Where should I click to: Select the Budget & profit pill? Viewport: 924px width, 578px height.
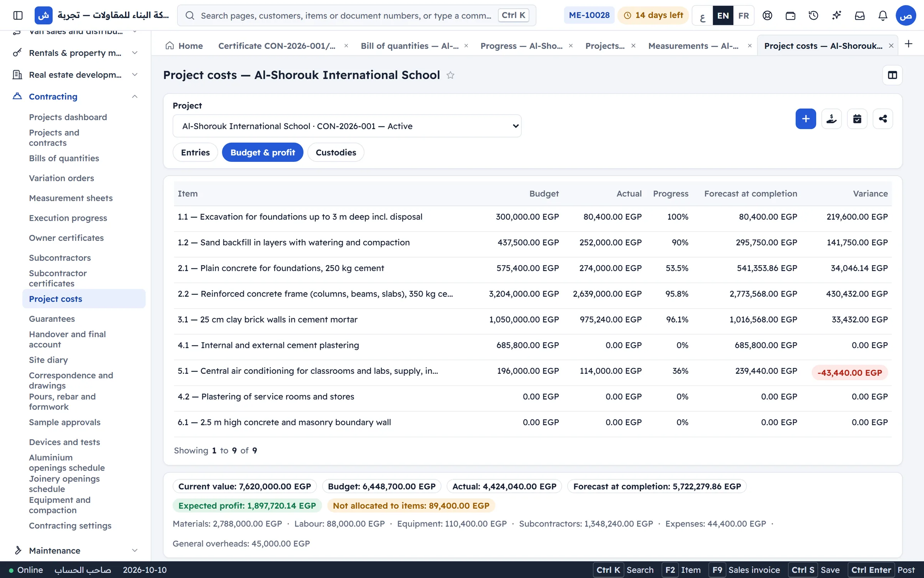tap(263, 152)
